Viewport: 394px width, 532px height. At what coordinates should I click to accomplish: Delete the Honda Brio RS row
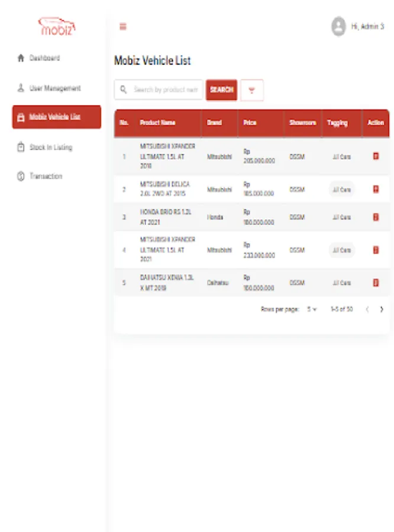click(x=376, y=217)
